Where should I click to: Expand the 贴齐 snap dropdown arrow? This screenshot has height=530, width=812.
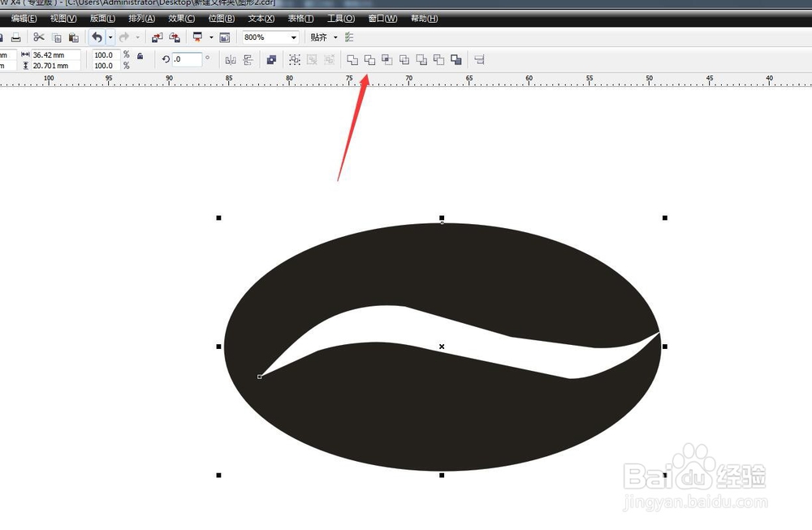(x=335, y=37)
